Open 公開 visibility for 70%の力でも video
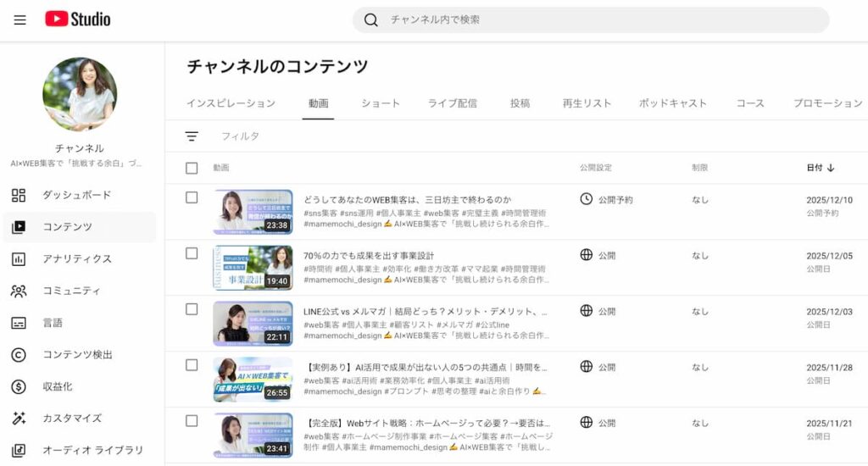 tap(607, 256)
